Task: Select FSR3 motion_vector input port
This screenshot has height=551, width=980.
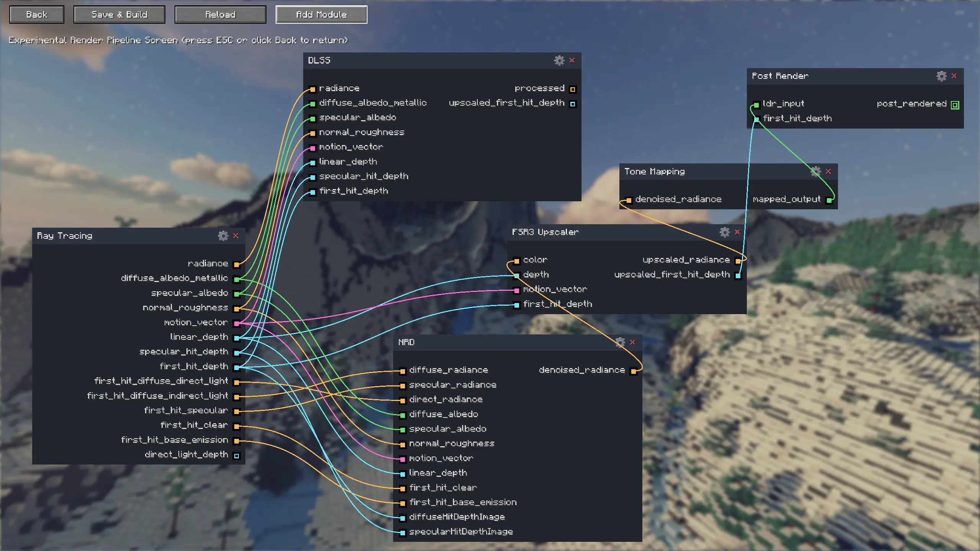Action: pyautogui.click(x=517, y=290)
